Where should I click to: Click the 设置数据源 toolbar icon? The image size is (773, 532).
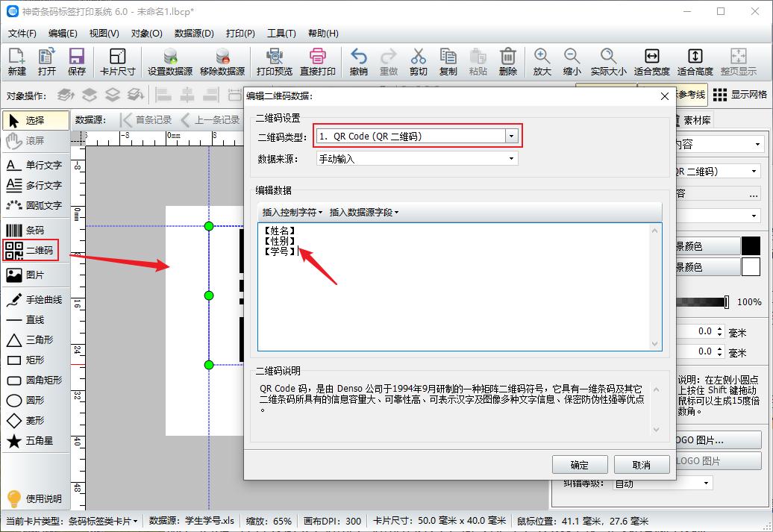point(170,61)
